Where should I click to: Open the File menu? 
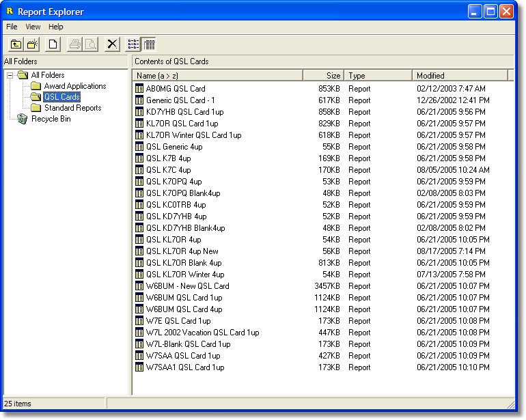12,27
